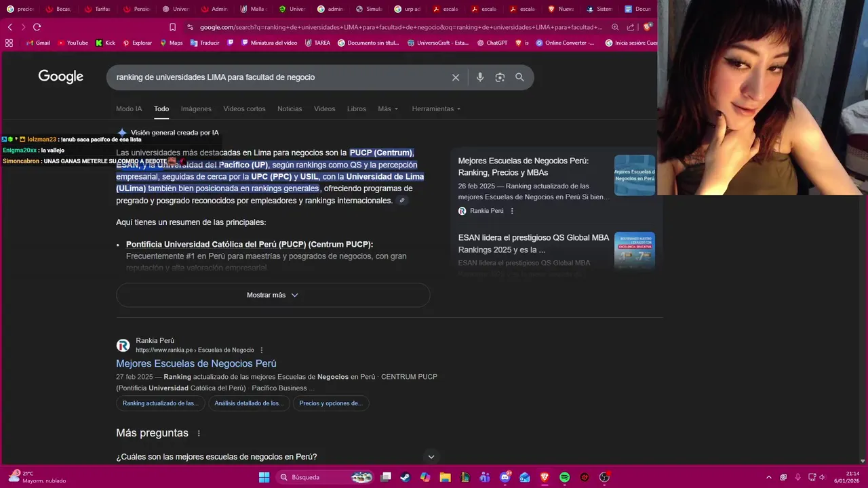Open the Herramientas dropdown
868x488 pixels.
[436, 108]
